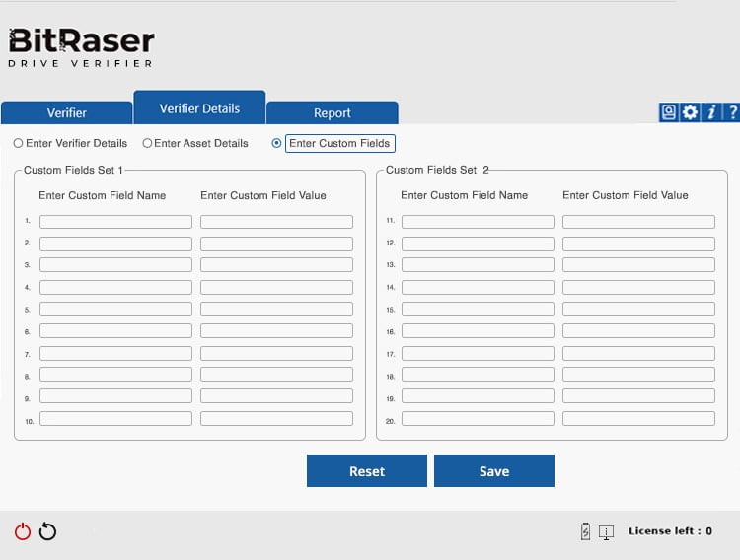The image size is (740, 560).
Task: Click custom field value box for row 12
Action: [638, 244]
